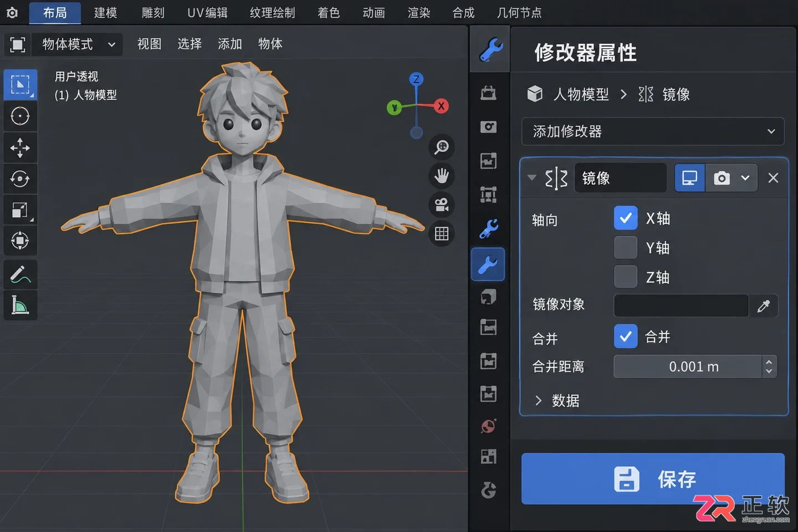Viewport: 798px width, 532px height.
Task: Enable the Z轴 mirror axis checkbox
Action: [x=626, y=277]
